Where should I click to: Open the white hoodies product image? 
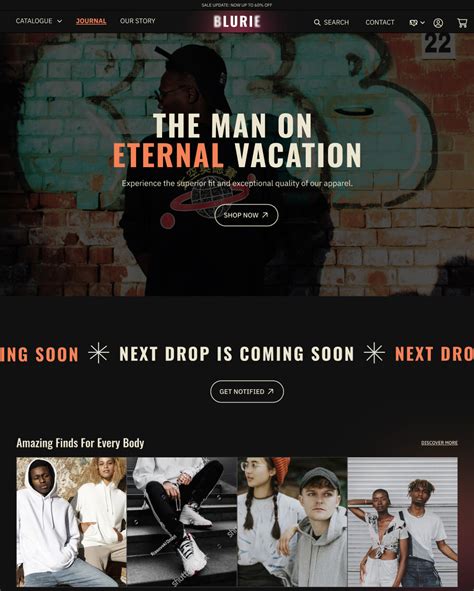click(72, 522)
